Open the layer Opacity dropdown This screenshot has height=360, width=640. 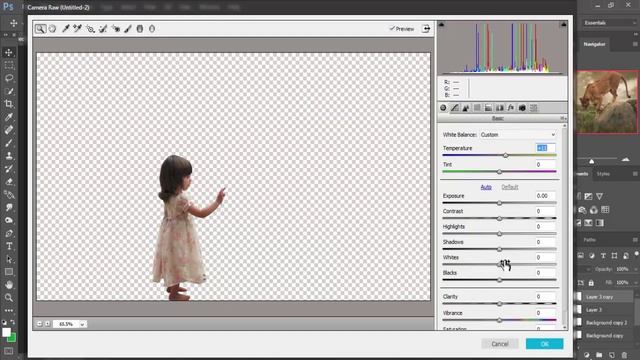click(x=635, y=269)
